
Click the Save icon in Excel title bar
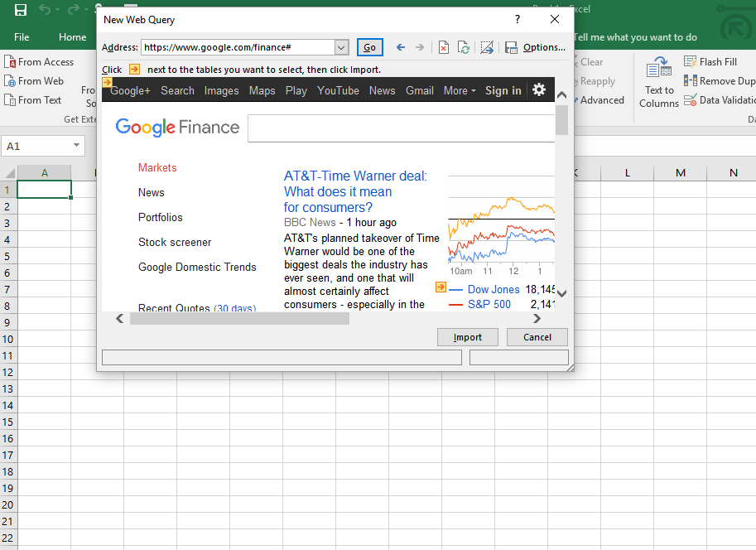pyautogui.click(x=20, y=10)
